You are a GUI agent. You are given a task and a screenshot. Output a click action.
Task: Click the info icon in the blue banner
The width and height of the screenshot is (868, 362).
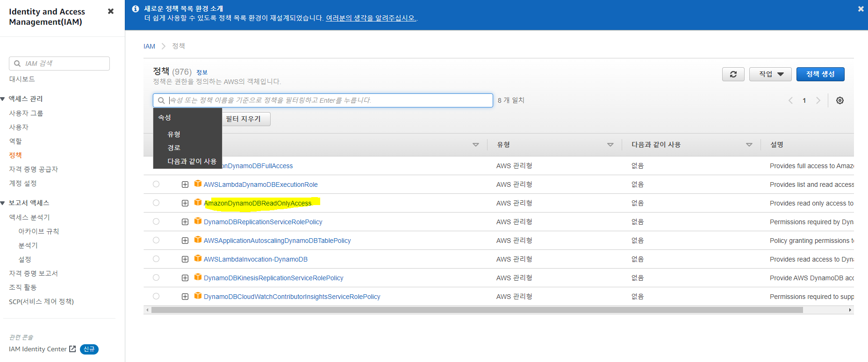(136, 9)
